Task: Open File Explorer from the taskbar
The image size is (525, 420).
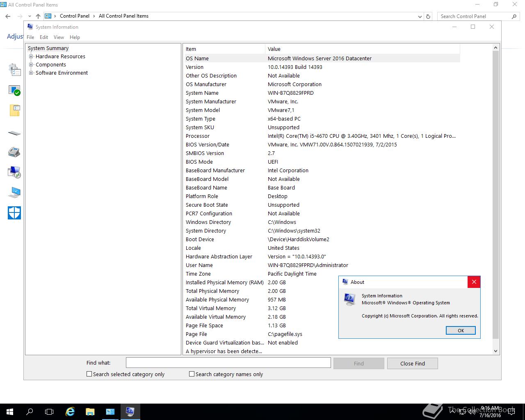Action: coord(90,411)
